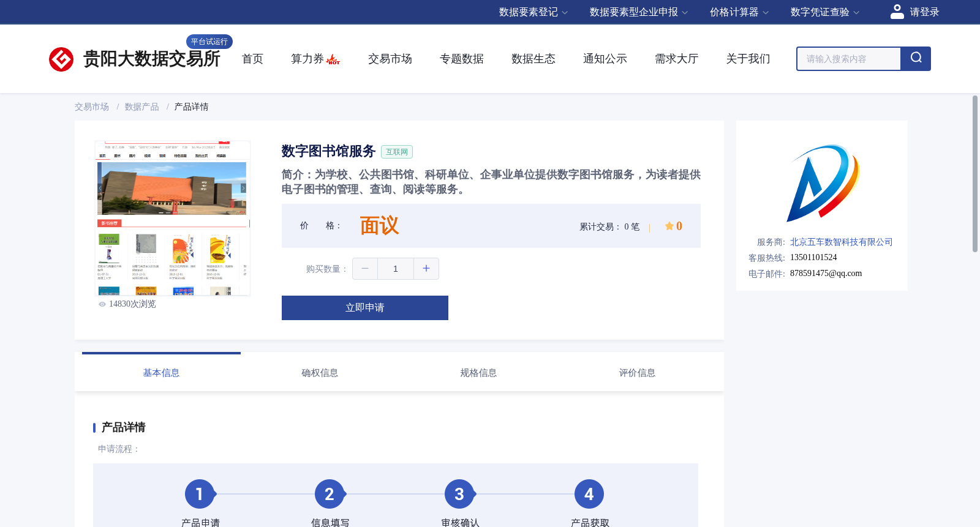980x527 pixels.
Task: Click the 面议 price text
Action: [x=379, y=226]
